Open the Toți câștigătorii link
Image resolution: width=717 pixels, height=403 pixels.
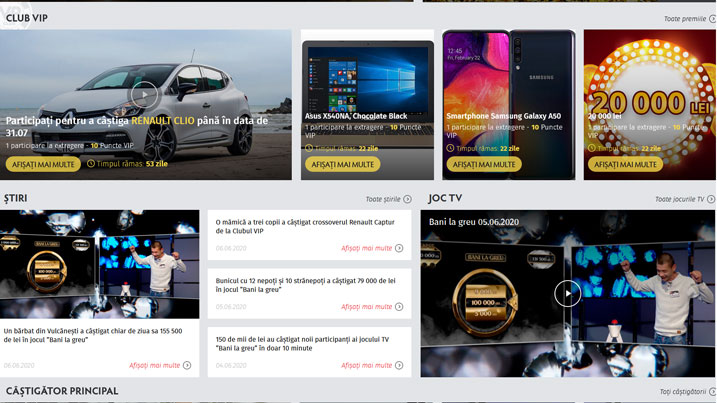click(683, 392)
